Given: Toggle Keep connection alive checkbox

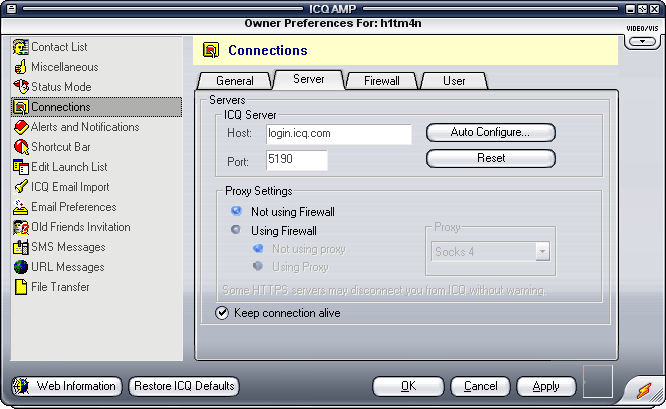Looking at the screenshot, I should (x=222, y=313).
